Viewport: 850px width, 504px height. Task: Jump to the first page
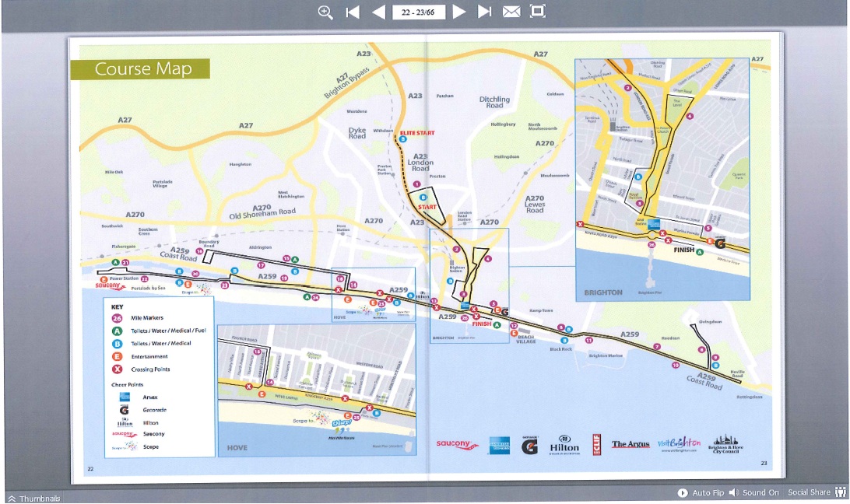[353, 12]
